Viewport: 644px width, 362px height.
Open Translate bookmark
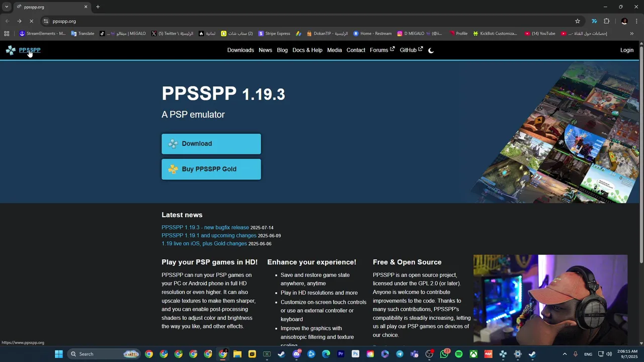(83, 34)
